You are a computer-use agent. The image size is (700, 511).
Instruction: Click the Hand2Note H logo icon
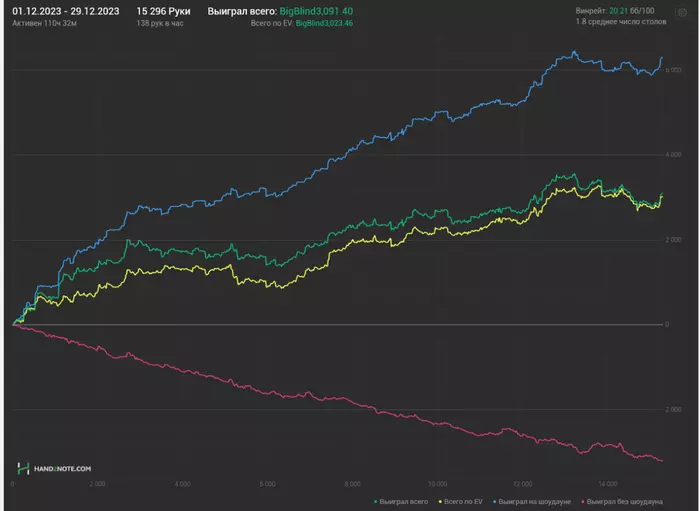click(x=22, y=468)
